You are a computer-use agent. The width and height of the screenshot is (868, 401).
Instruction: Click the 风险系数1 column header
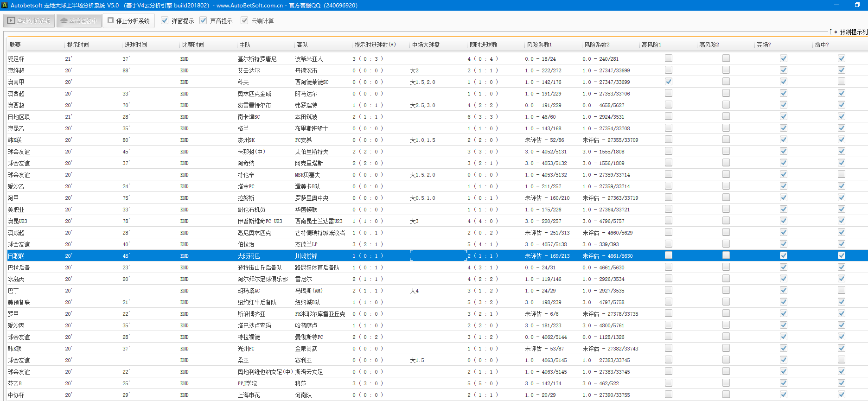(x=539, y=45)
